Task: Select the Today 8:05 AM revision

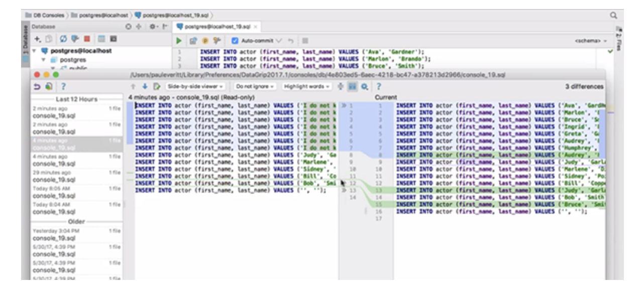Action: pos(77,192)
